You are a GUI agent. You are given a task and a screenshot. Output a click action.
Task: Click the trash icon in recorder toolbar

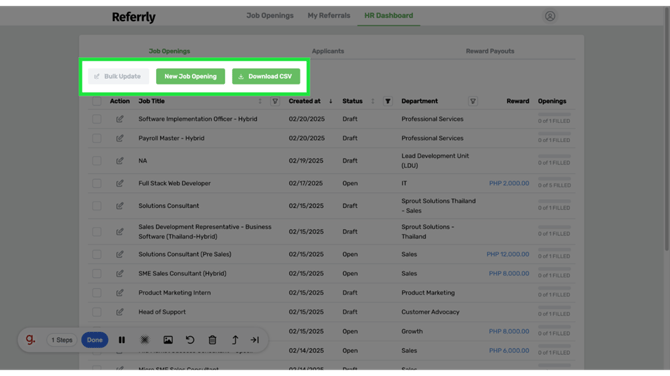coord(212,340)
